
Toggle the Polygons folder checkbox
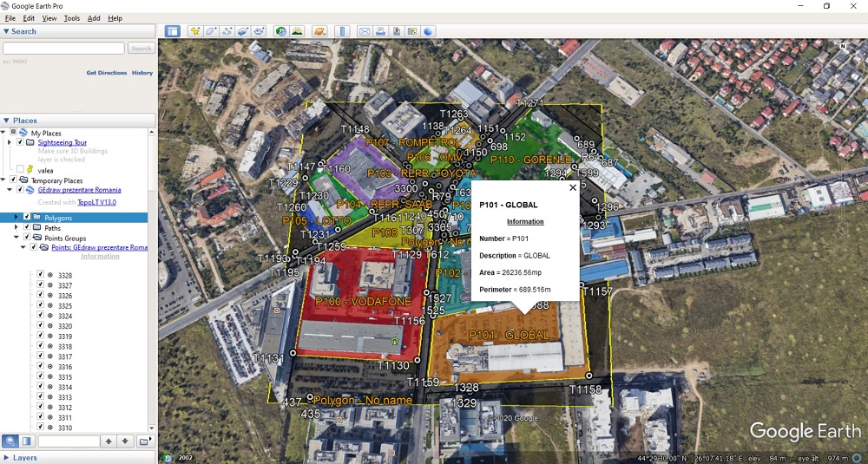click(x=27, y=218)
